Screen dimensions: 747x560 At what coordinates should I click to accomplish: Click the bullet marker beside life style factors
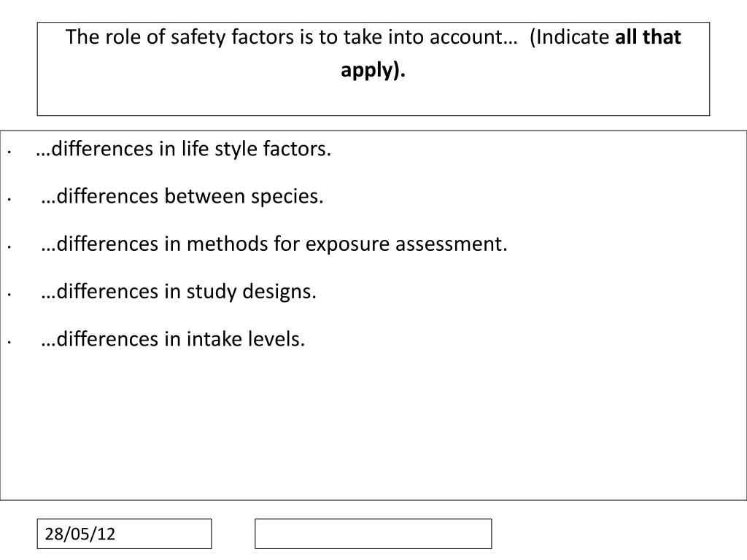(x=9, y=152)
